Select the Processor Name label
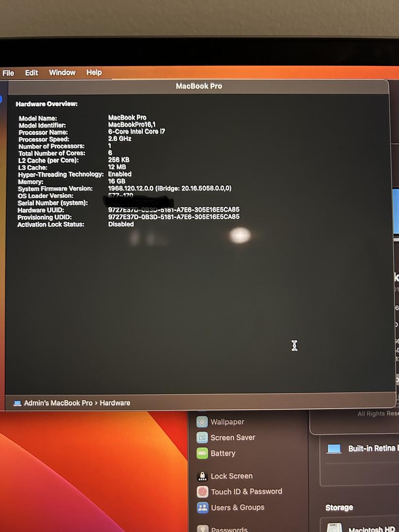The width and height of the screenshot is (399, 532). click(x=43, y=133)
